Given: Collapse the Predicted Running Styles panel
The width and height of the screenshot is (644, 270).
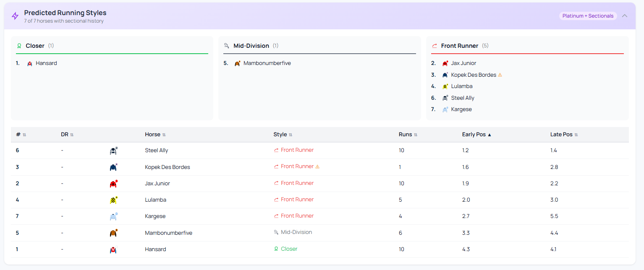Looking at the screenshot, I should click(625, 16).
